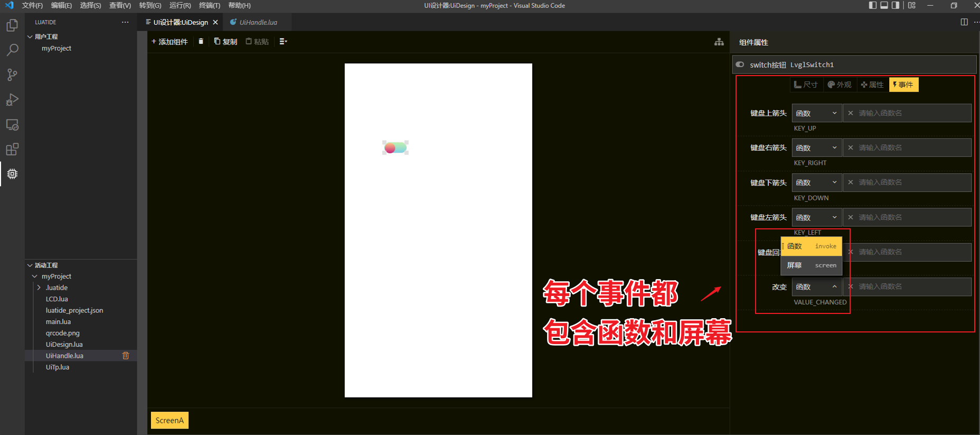The width and height of the screenshot is (980, 435).
Task: Select the ScreenA screen button
Action: (169, 420)
